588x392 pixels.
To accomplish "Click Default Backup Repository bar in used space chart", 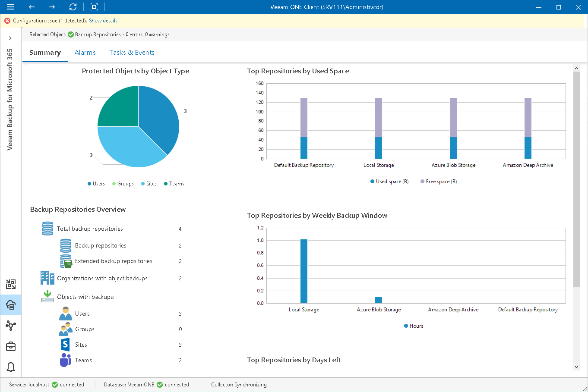I will [x=304, y=129].
